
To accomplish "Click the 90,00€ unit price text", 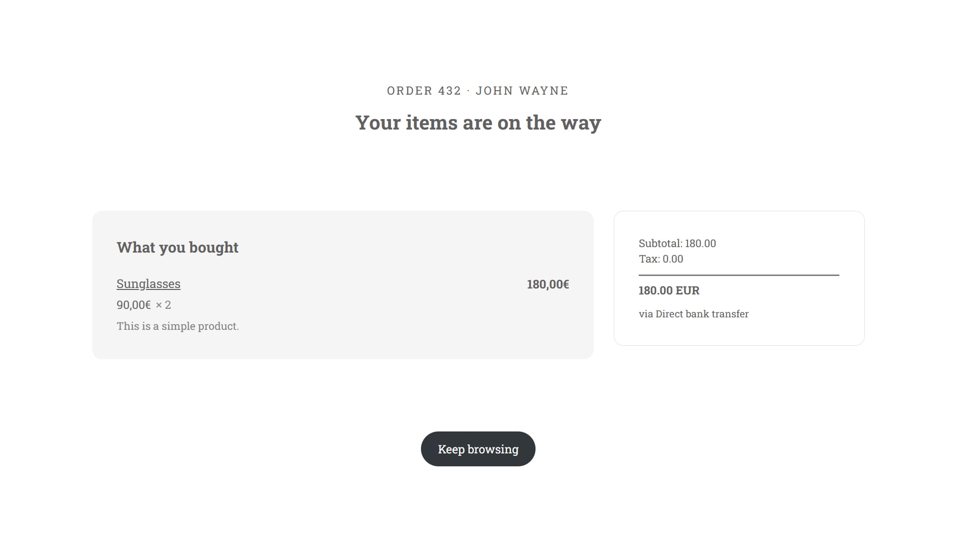I will [x=134, y=305].
